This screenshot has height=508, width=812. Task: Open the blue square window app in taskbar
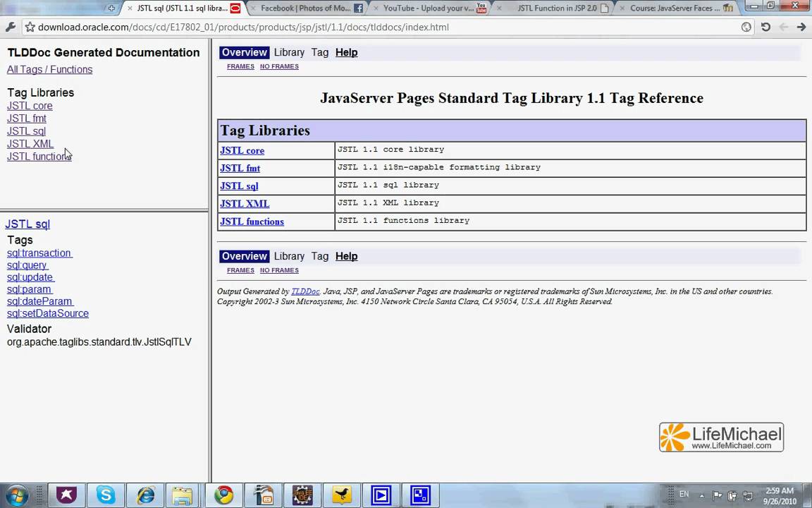420,495
